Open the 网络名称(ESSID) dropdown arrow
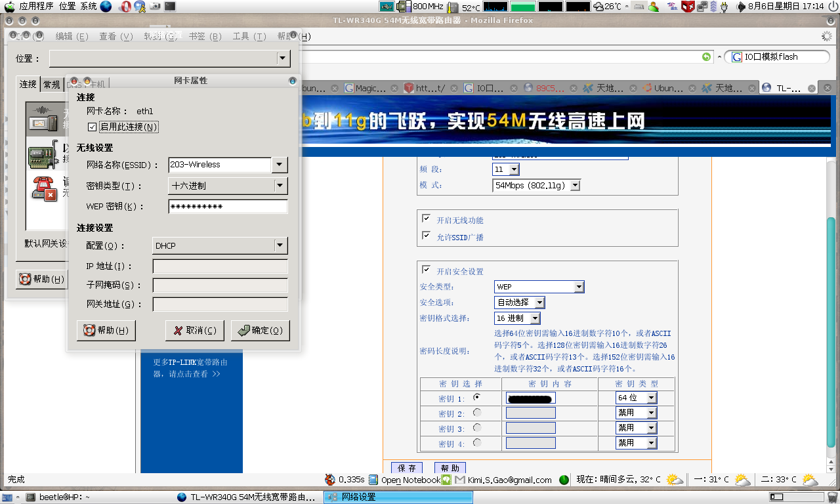Viewport: 840px width, 504px height. click(280, 165)
